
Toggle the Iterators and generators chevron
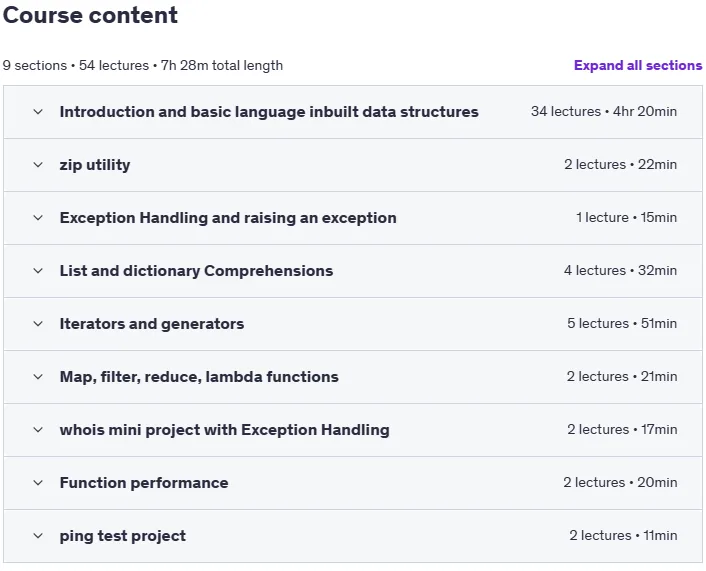pos(38,324)
